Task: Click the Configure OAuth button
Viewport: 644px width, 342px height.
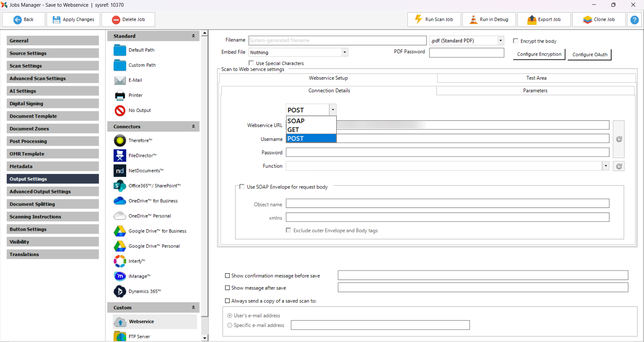Action: 589,55
